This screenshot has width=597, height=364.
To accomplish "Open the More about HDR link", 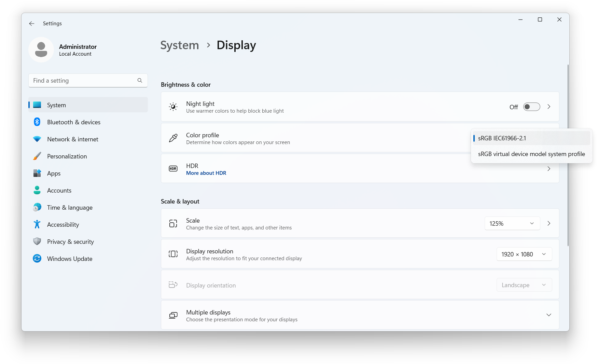I will [x=206, y=173].
